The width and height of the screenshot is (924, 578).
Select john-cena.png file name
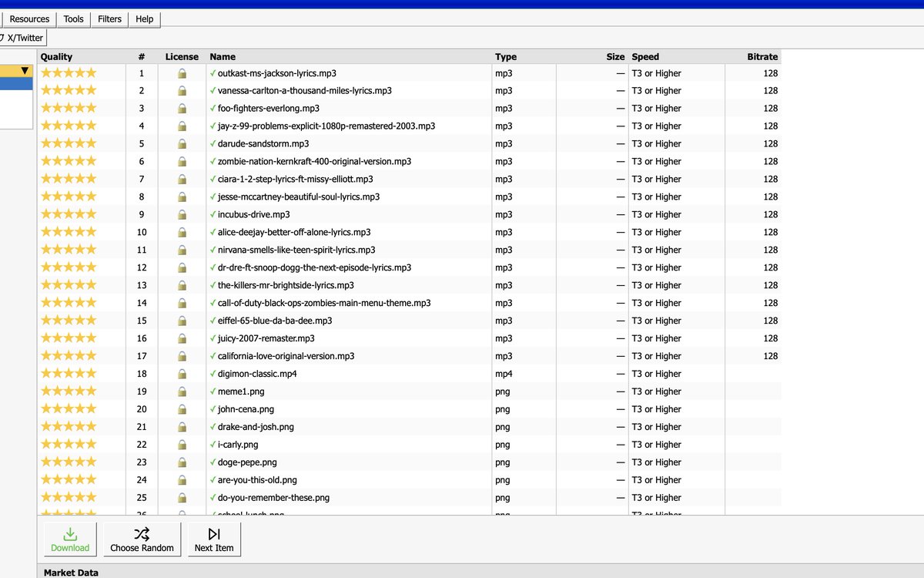tap(246, 410)
